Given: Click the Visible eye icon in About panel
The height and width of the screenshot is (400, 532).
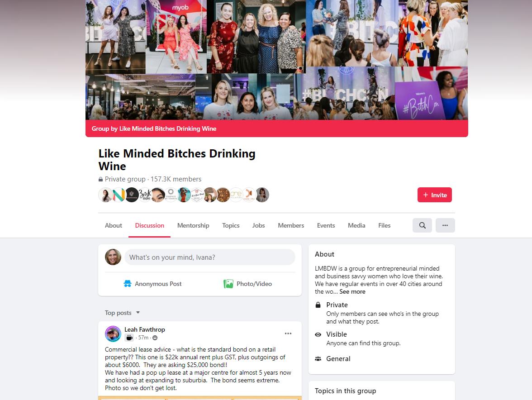Looking at the screenshot, I should (318, 334).
